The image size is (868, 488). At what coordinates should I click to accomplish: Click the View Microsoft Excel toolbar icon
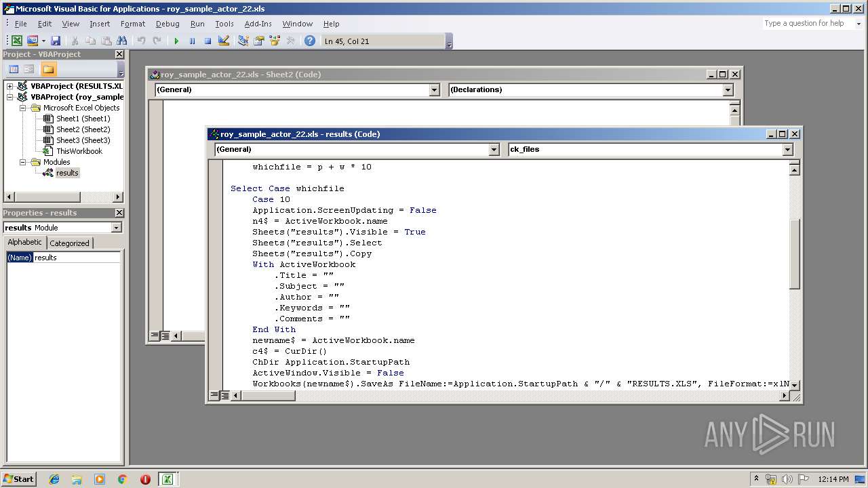point(16,41)
